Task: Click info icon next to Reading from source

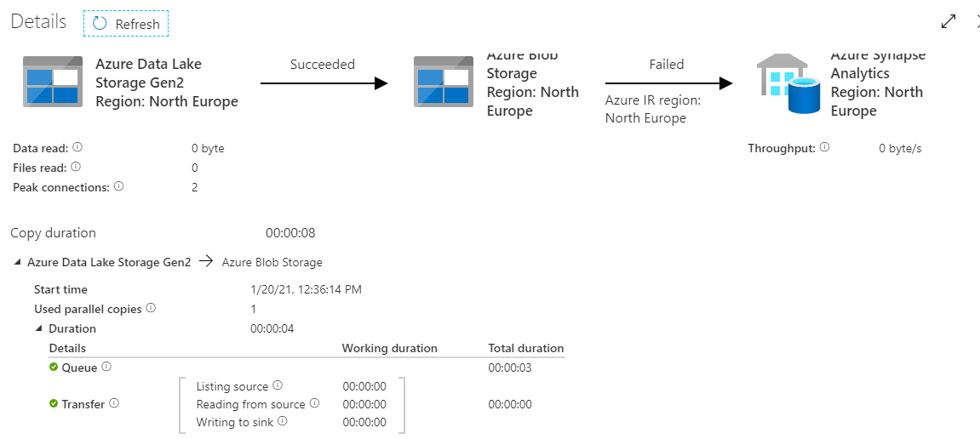Action: [x=314, y=403]
